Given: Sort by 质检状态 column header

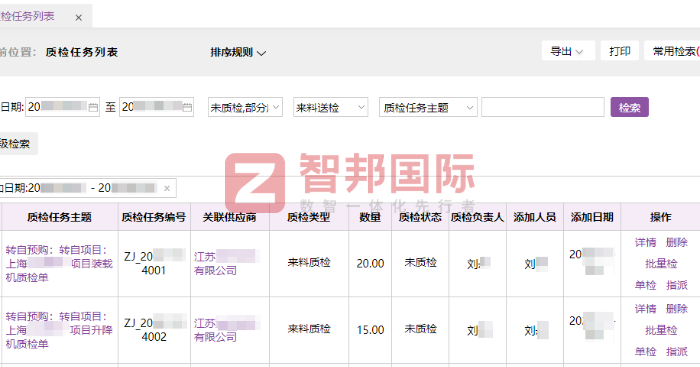Looking at the screenshot, I should pos(420,217).
